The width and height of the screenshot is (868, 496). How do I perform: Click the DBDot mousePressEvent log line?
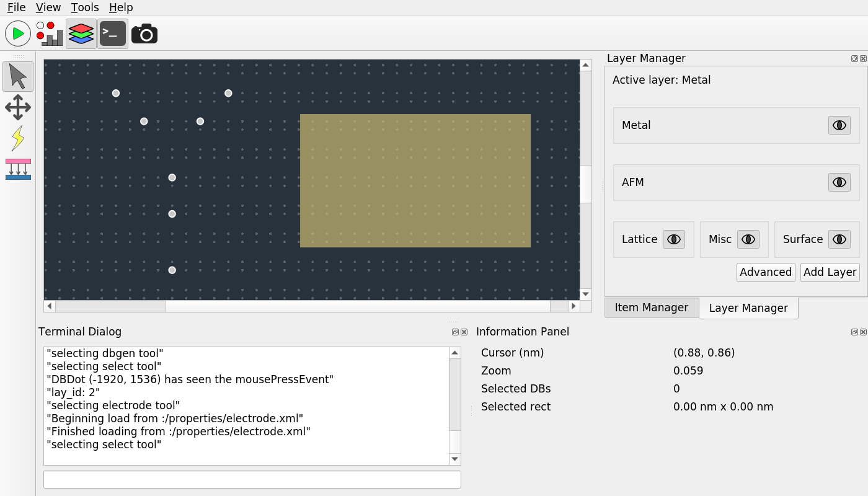(x=190, y=379)
